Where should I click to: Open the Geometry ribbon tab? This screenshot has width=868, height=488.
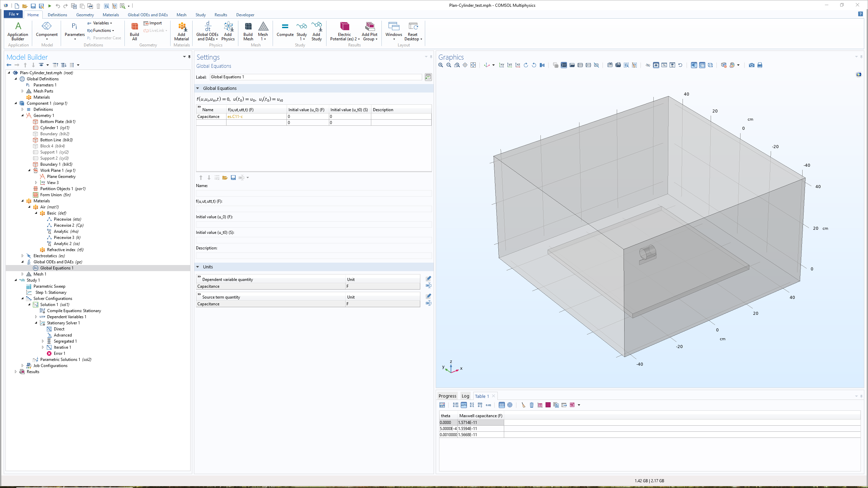[x=85, y=15]
